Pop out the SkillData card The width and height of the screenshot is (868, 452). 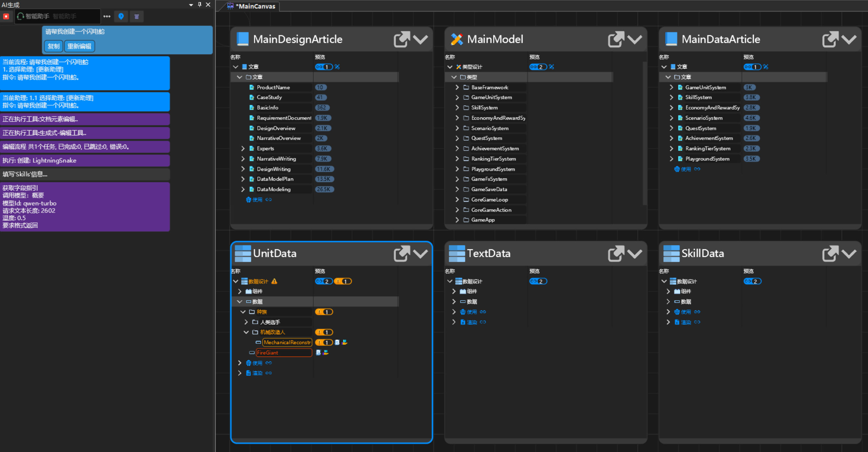coord(830,254)
